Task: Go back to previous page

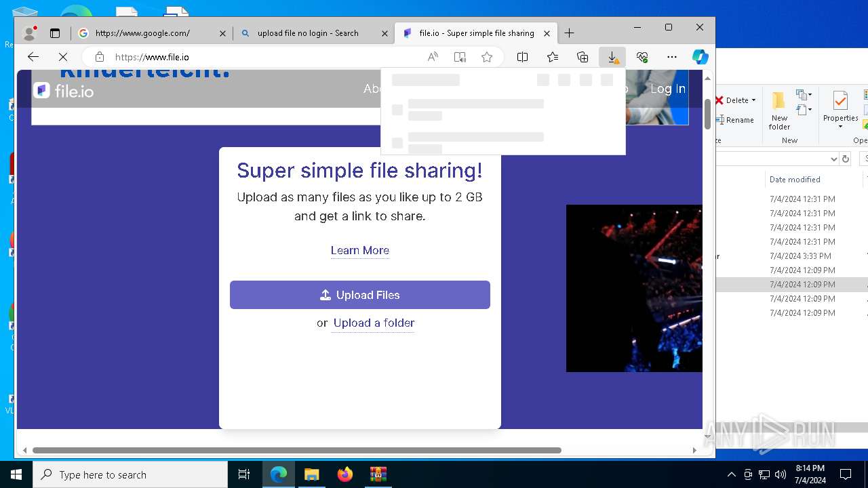Action: (x=33, y=57)
